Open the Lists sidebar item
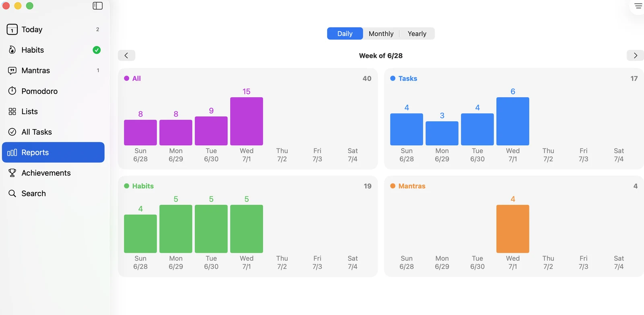 (x=53, y=111)
